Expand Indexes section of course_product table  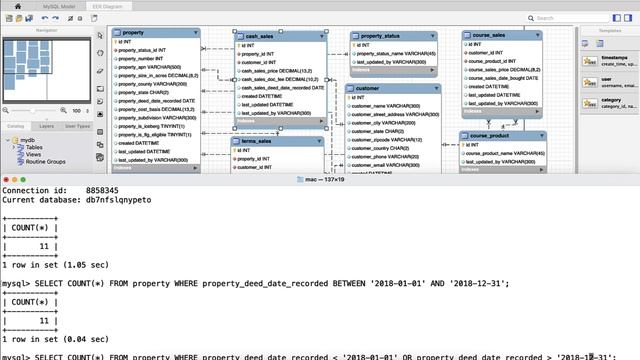541,170
